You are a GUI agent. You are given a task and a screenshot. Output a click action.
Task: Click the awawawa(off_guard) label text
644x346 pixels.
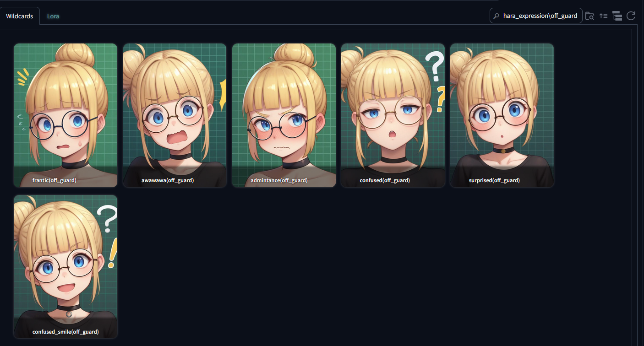168,180
